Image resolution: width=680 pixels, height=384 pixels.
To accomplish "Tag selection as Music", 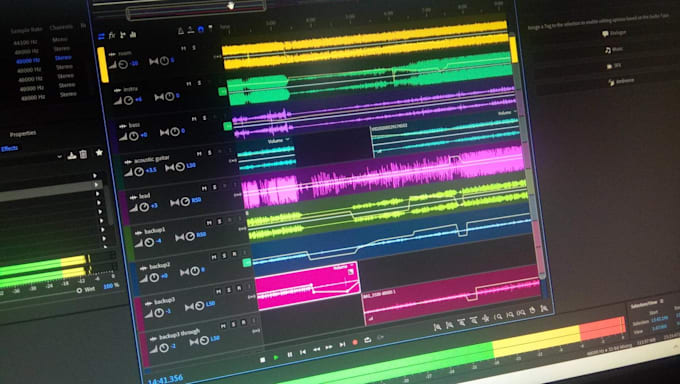I will (614, 49).
